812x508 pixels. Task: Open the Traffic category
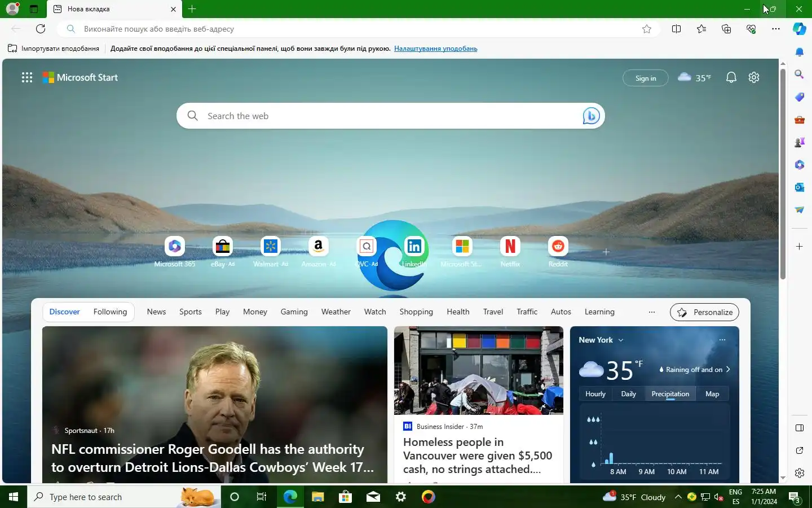(x=527, y=312)
